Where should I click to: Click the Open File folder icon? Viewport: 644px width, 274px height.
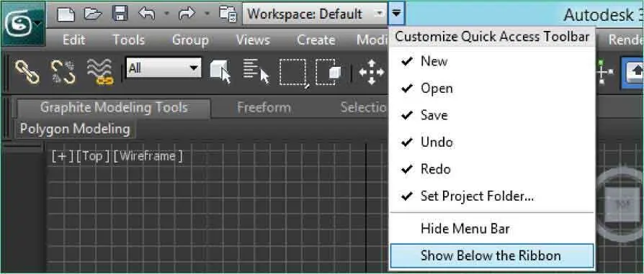coord(92,14)
